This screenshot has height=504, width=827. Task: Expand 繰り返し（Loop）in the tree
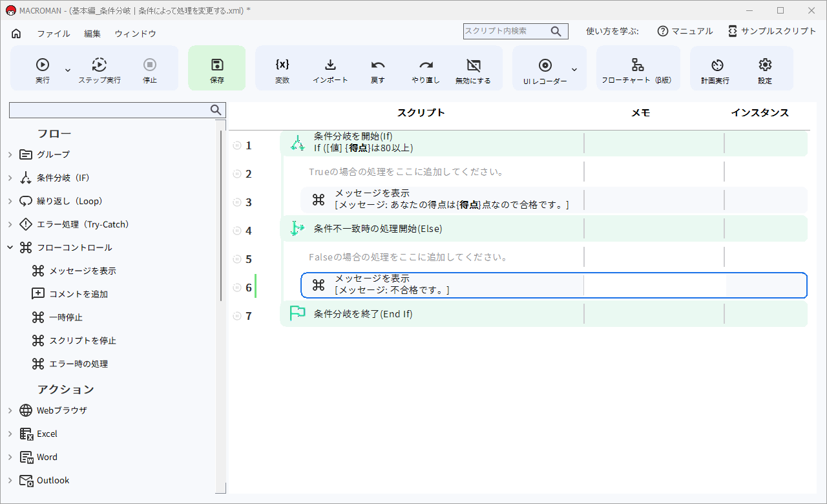tap(10, 201)
